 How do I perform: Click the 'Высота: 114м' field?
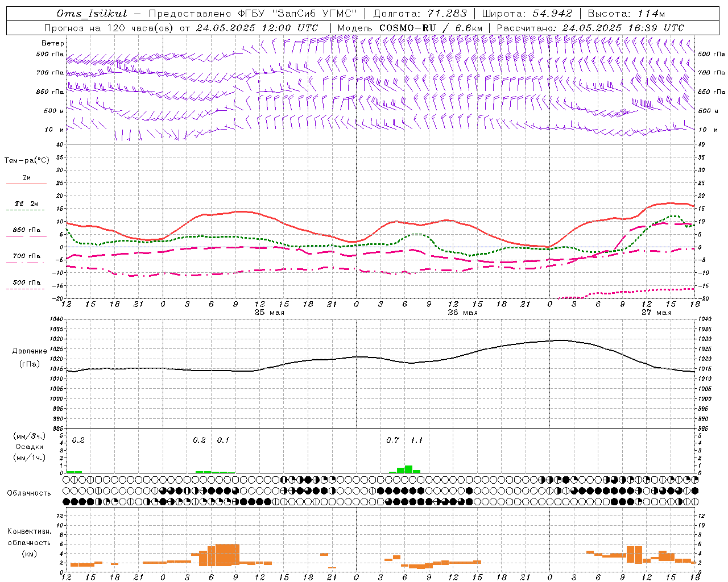pos(626,14)
